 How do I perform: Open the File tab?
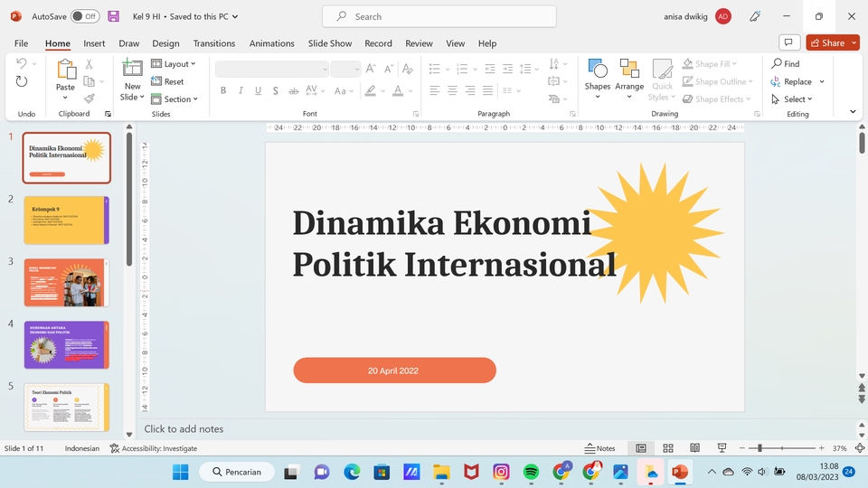tap(21, 43)
